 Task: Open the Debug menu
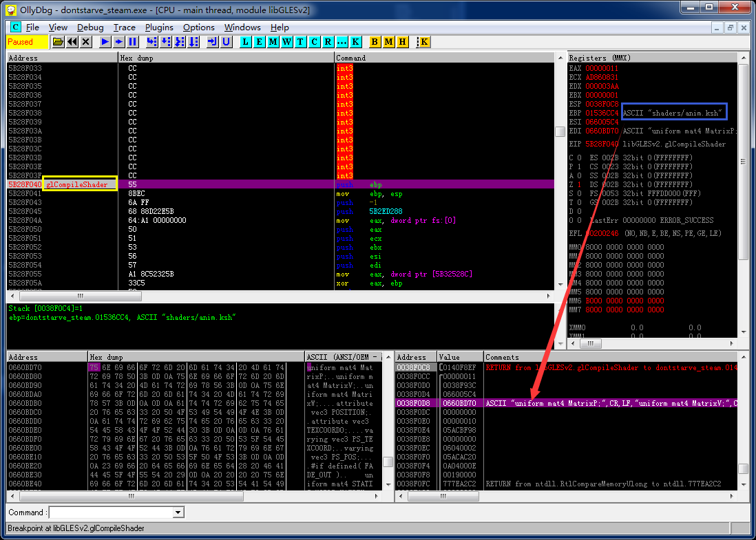pos(90,28)
